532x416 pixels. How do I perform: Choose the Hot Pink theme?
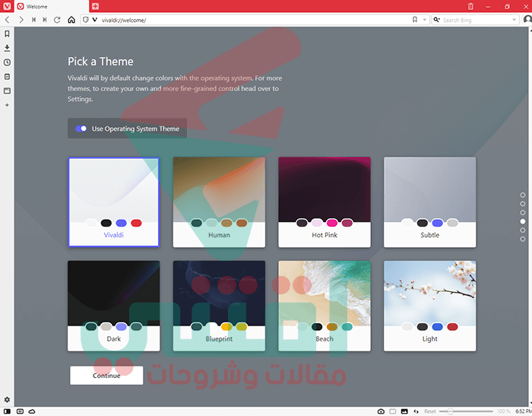(325, 202)
